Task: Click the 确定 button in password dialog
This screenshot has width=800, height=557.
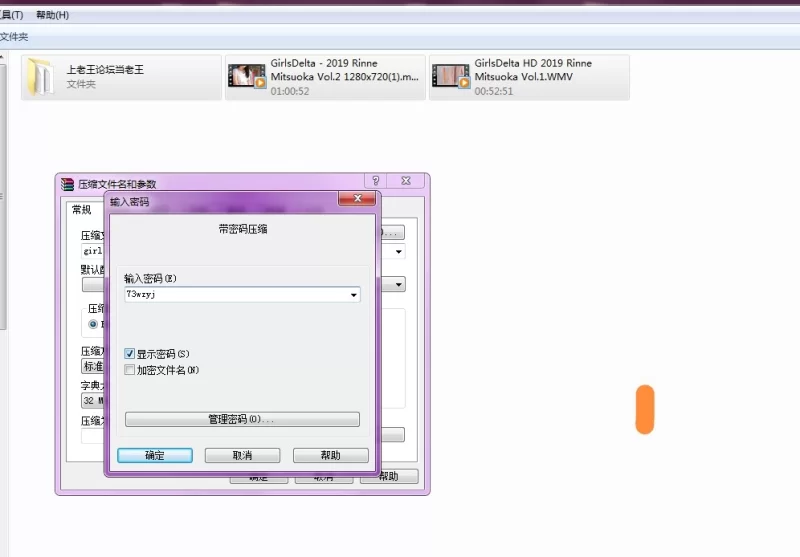Action: coord(155,455)
